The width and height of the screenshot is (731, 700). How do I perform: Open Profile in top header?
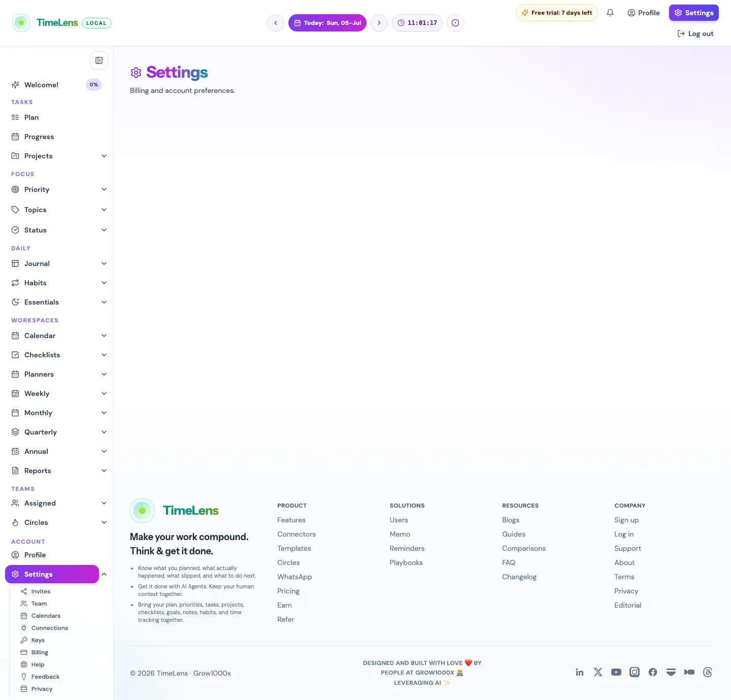(x=644, y=13)
